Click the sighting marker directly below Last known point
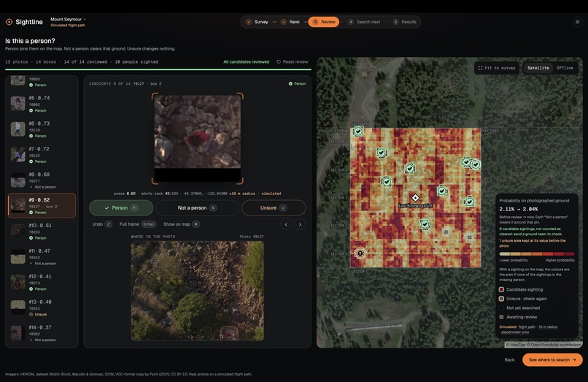 click(x=425, y=225)
